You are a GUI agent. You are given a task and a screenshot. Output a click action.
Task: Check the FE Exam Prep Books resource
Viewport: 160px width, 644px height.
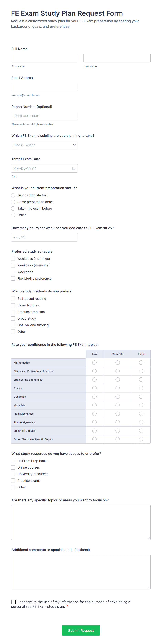pyautogui.click(x=13, y=461)
